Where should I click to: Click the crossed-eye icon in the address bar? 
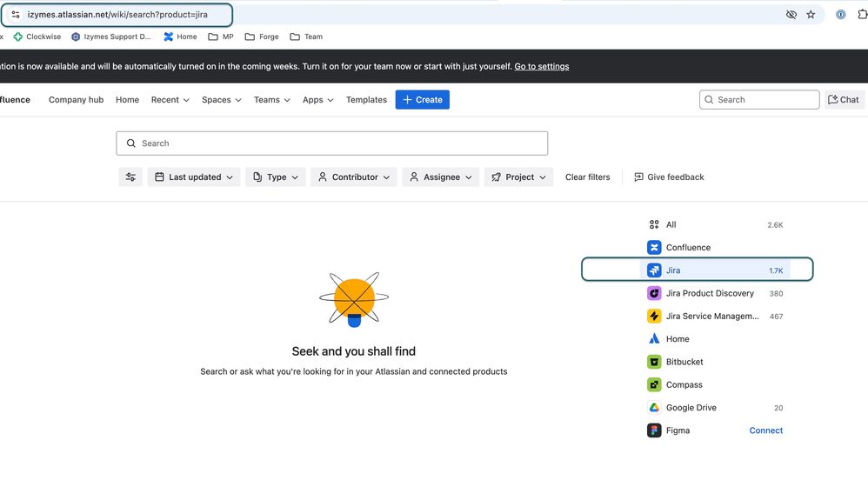click(x=791, y=15)
